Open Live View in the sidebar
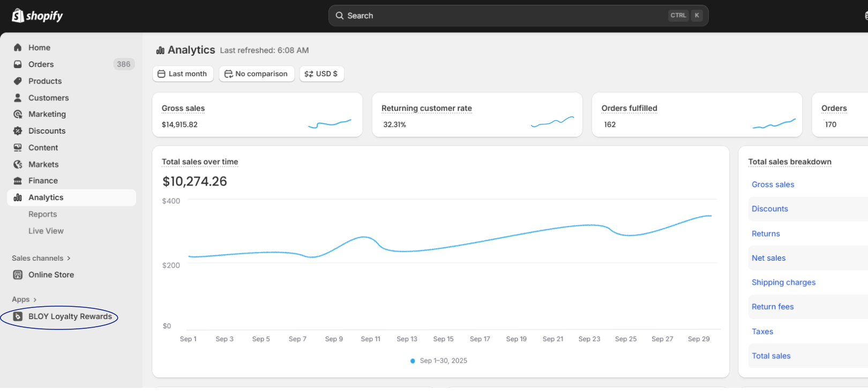Screen dimensions: 868x391 tap(46, 231)
